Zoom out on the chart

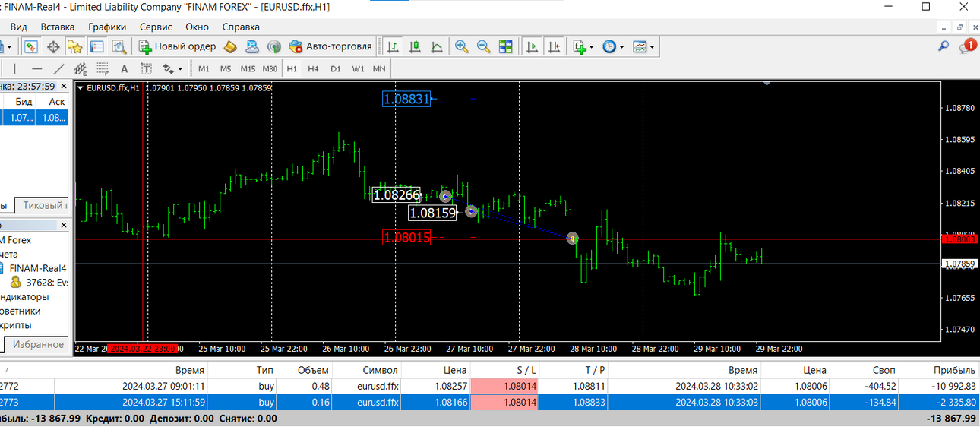(x=483, y=46)
